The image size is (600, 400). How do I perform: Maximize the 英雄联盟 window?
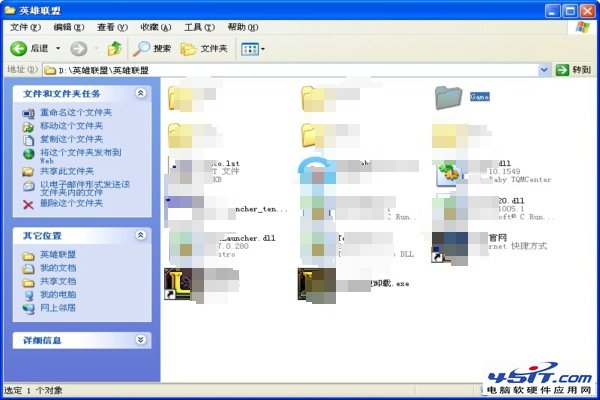pos(569,11)
